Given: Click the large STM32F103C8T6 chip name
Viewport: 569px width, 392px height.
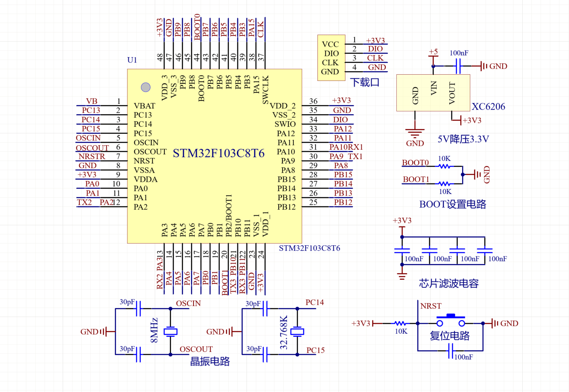Looking at the screenshot, I should [x=219, y=153].
